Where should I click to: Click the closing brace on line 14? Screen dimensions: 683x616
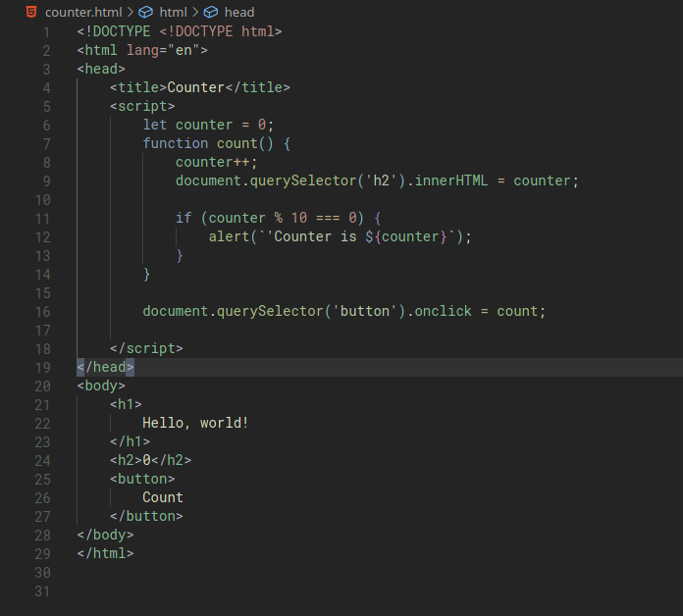coord(147,275)
